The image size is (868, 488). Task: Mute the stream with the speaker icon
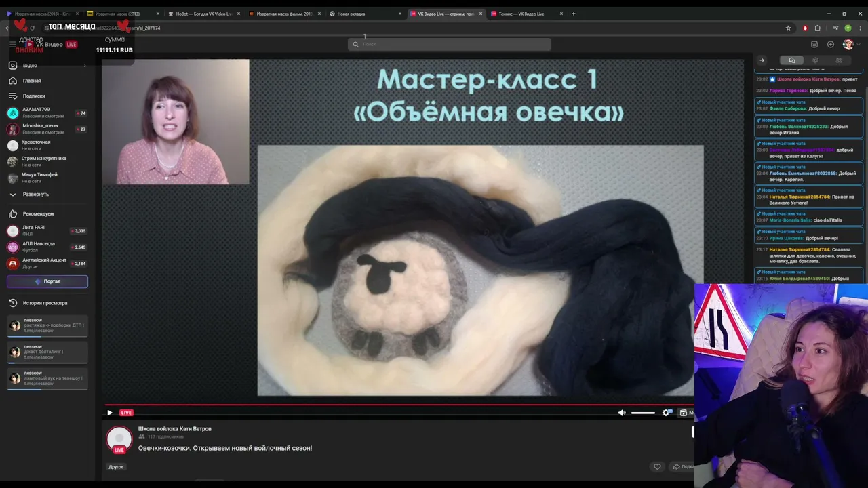click(622, 413)
